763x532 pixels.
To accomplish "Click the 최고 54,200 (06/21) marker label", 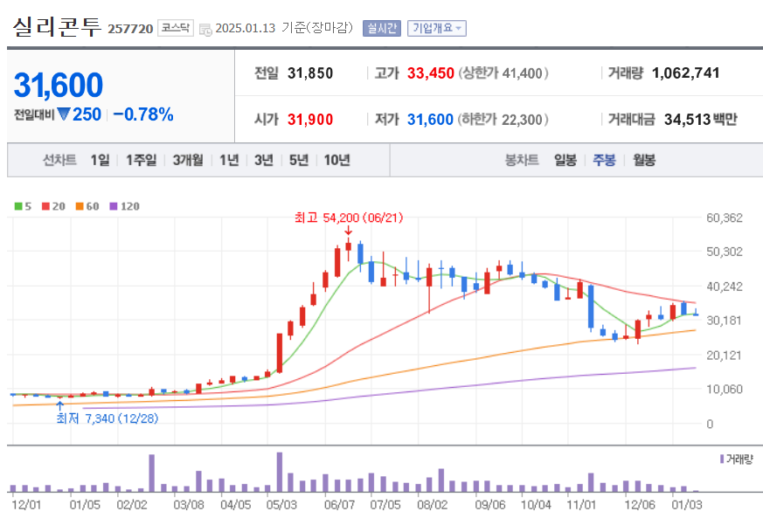I will click(x=349, y=218).
